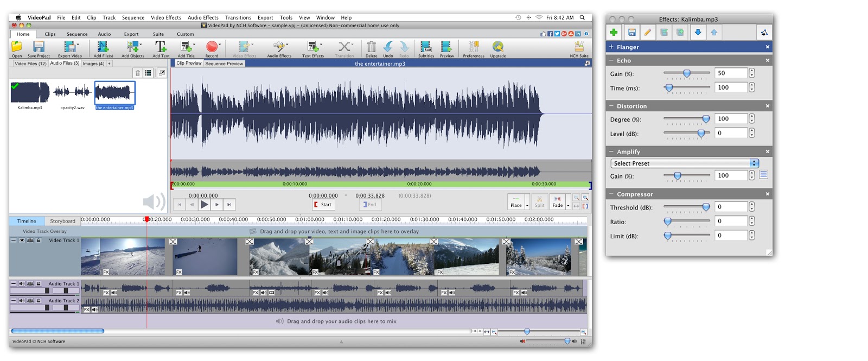Screen dimensions: 868x361
Task: Click the Fade button
Action: (557, 201)
